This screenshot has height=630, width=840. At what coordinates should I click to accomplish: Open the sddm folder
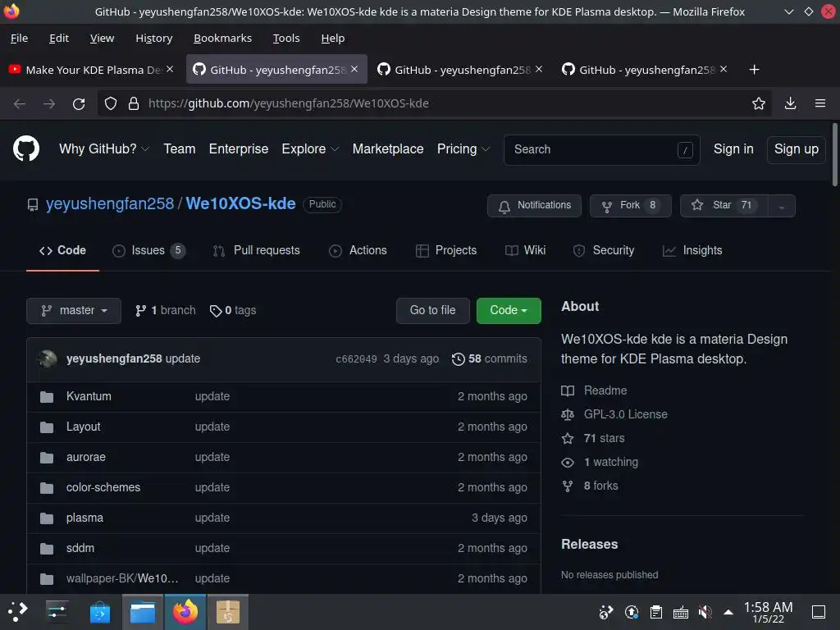(x=80, y=548)
